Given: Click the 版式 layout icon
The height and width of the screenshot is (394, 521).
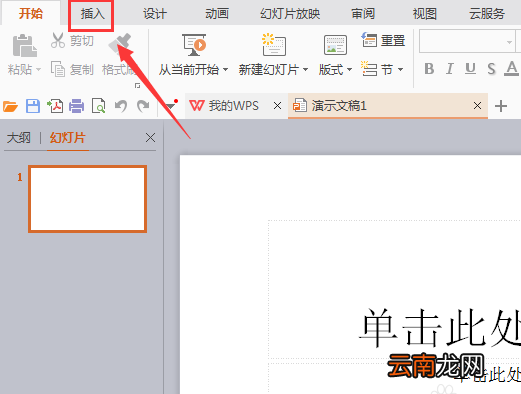Looking at the screenshot, I should pos(335,45).
